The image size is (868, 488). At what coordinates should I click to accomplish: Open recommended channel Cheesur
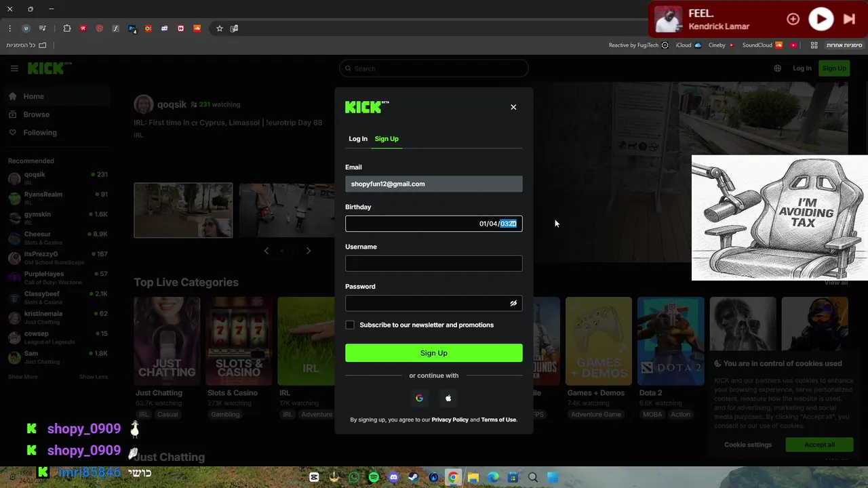[57, 238]
